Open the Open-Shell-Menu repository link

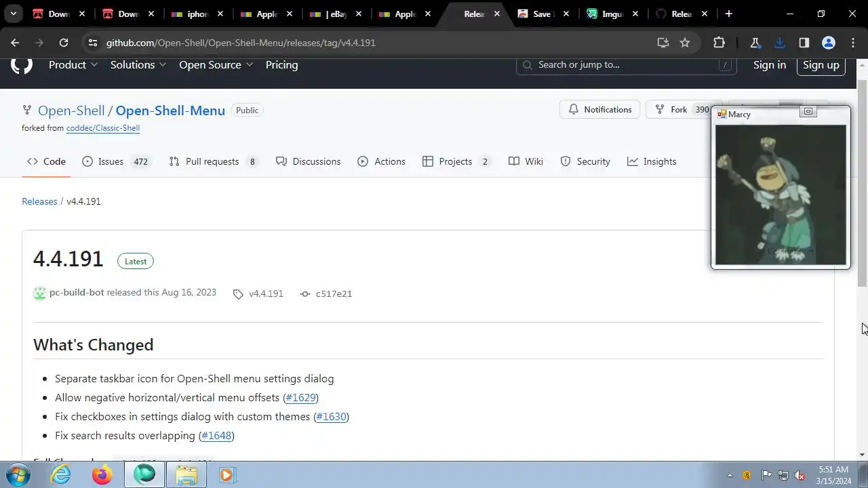point(170,110)
